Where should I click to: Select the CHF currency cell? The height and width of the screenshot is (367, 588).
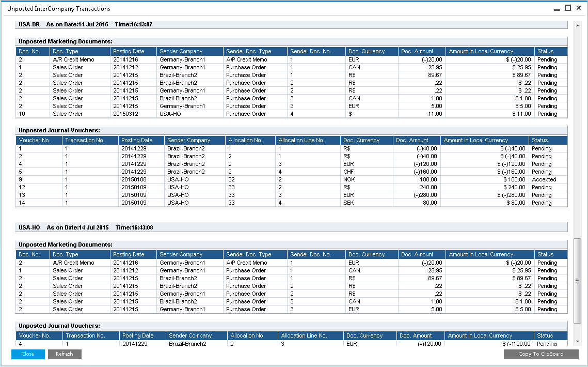coord(367,172)
